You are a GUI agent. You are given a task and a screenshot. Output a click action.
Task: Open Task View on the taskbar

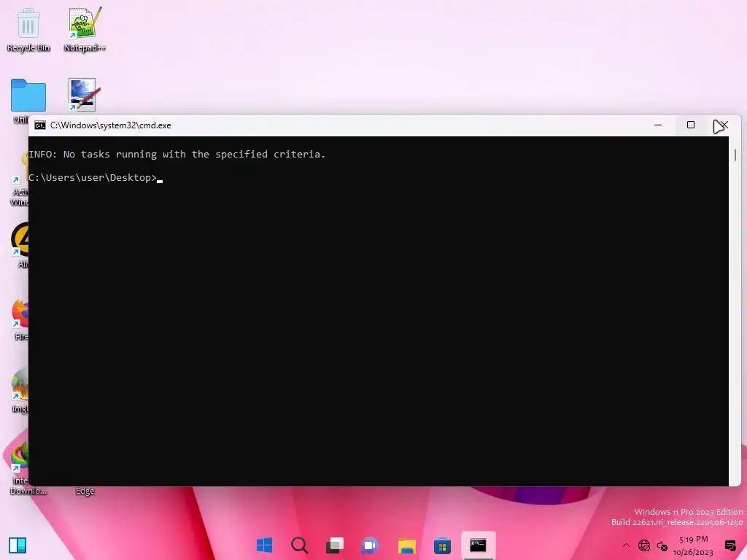click(x=335, y=545)
